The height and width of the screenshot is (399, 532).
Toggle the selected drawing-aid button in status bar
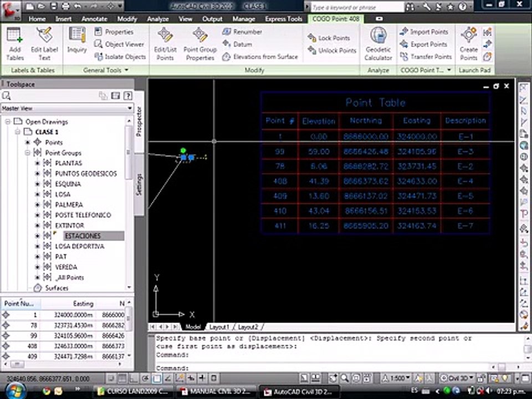[157, 378]
